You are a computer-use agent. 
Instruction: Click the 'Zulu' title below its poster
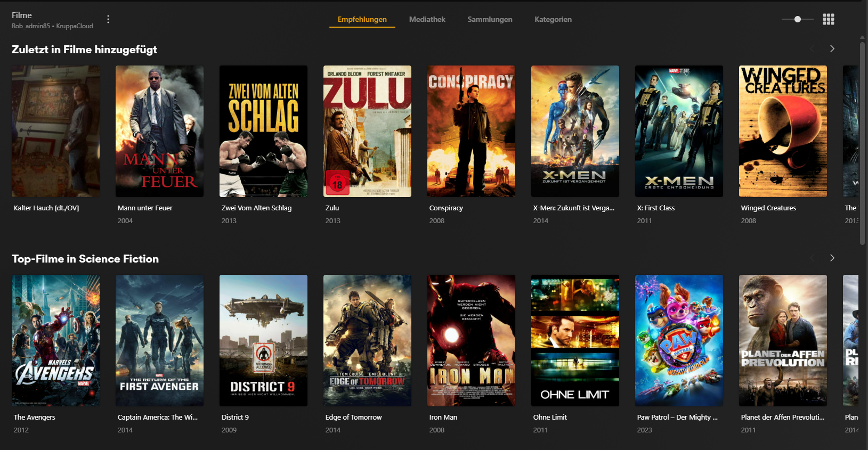tap(332, 208)
